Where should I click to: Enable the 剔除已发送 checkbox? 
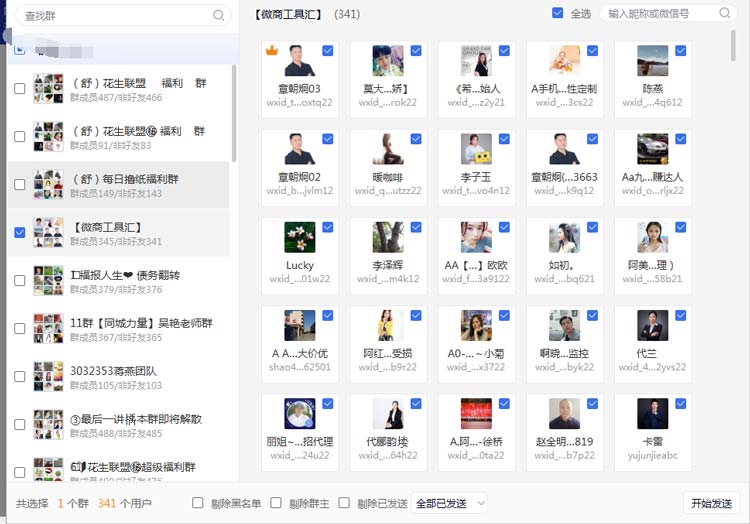344,503
